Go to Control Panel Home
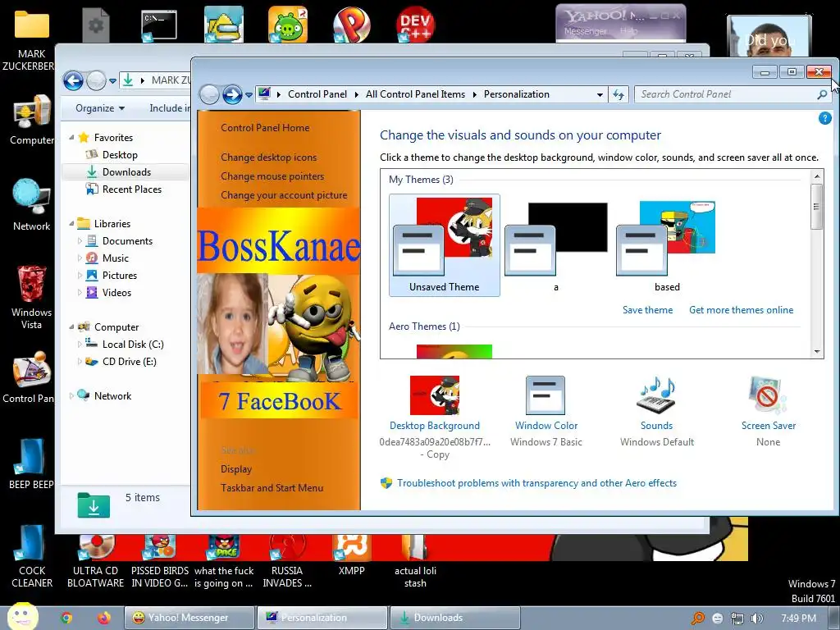Image resolution: width=840 pixels, height=630 pixels. [x=265, y=127]
